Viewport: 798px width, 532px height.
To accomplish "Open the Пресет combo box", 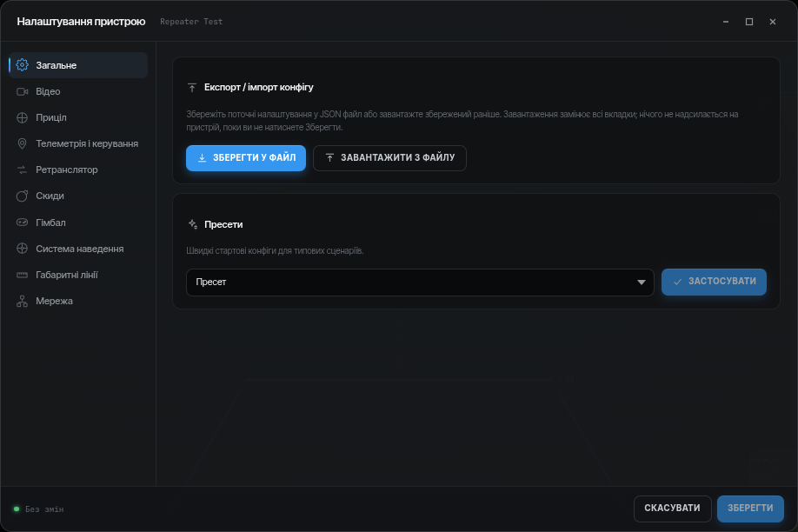I will 420,282.
